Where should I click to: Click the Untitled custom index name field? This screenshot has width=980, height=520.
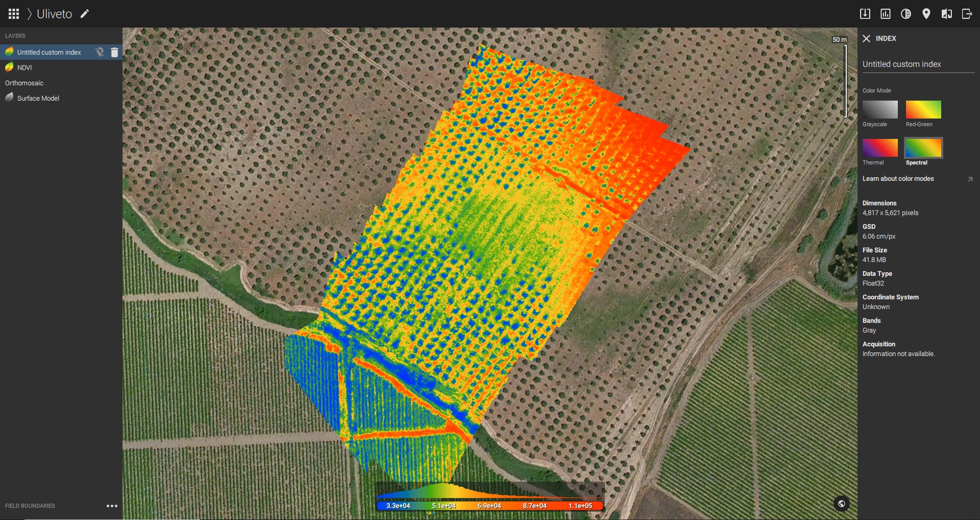click(x=918, y=64)
